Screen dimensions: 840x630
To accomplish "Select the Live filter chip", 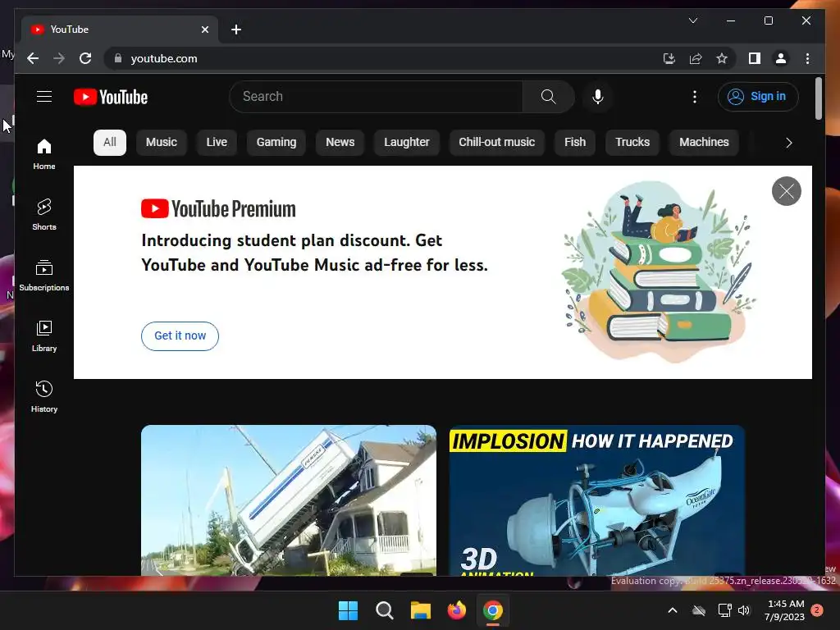I will (217, 142).
